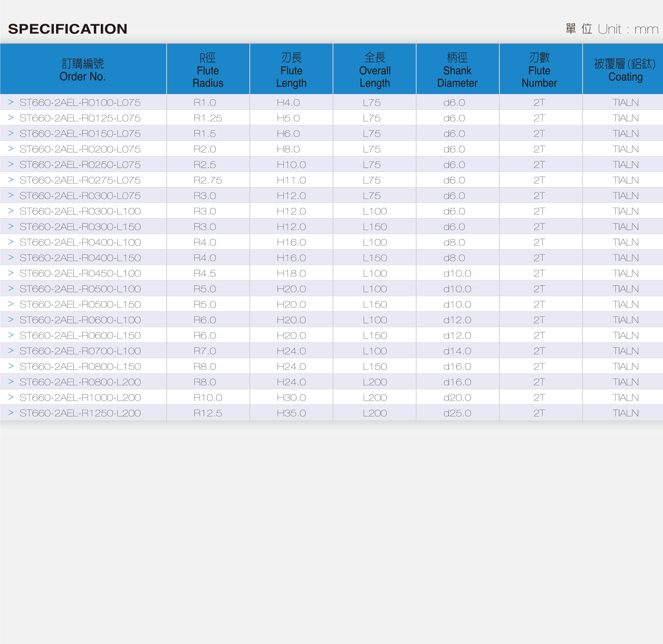
Task: Click the Overall Length column header
Action: tap(374, 69)
